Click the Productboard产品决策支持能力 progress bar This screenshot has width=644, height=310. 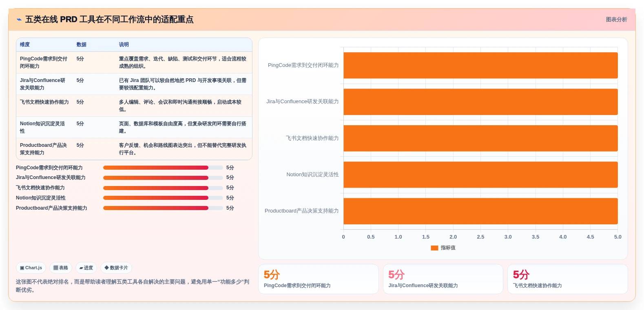[163, 208]
